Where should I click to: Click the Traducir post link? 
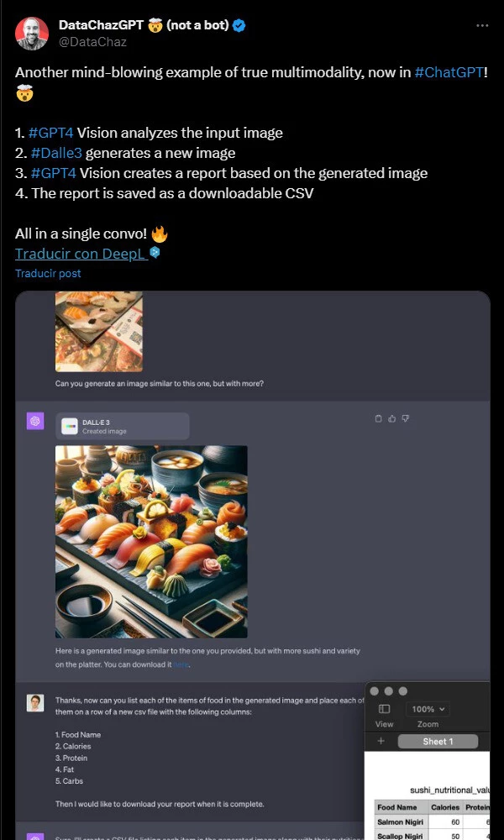click(x=48, y=274)
